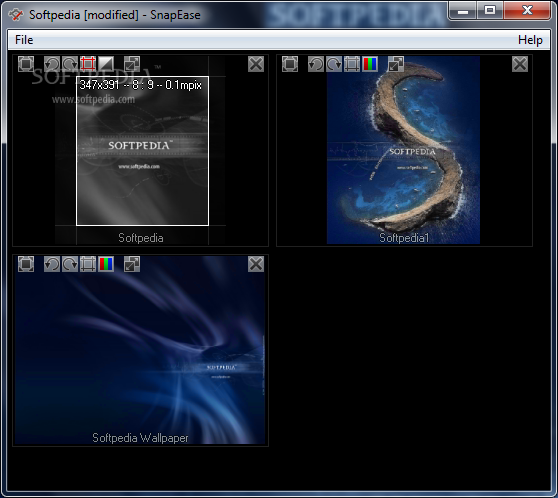The image size is (558, 498).
Task: Click the resize icon on Softpedia image
Action: click(x=132, y=64)
